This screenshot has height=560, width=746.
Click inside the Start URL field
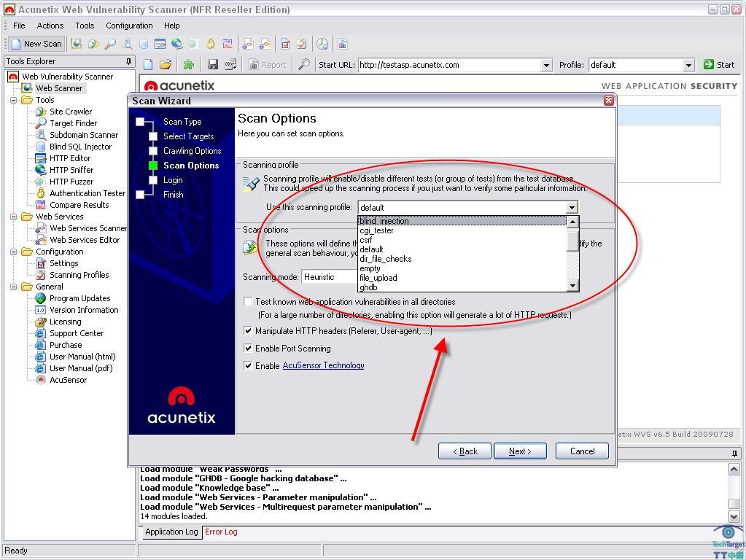(x=450, y=65)
